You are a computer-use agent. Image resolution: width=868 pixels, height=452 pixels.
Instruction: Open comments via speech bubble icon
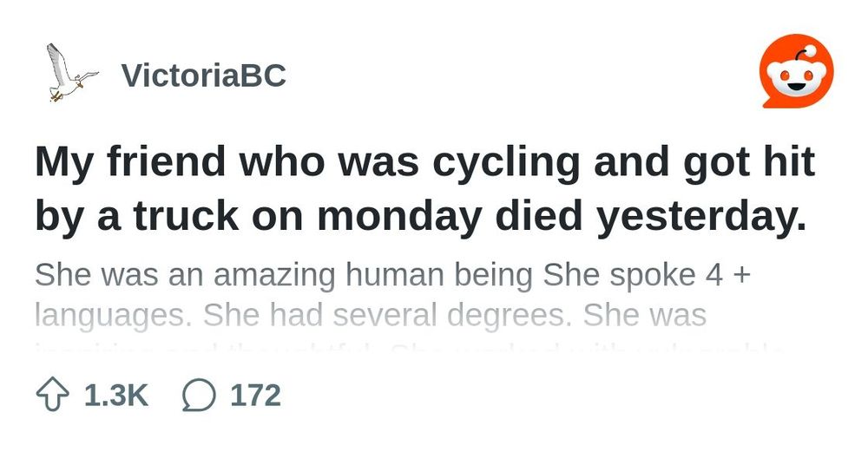click(199, 396)
